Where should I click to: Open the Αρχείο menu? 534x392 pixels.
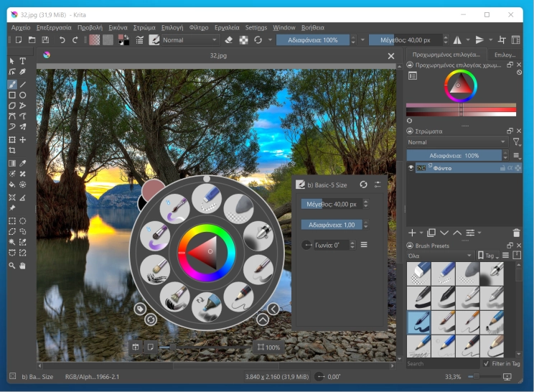pos(20,27)
